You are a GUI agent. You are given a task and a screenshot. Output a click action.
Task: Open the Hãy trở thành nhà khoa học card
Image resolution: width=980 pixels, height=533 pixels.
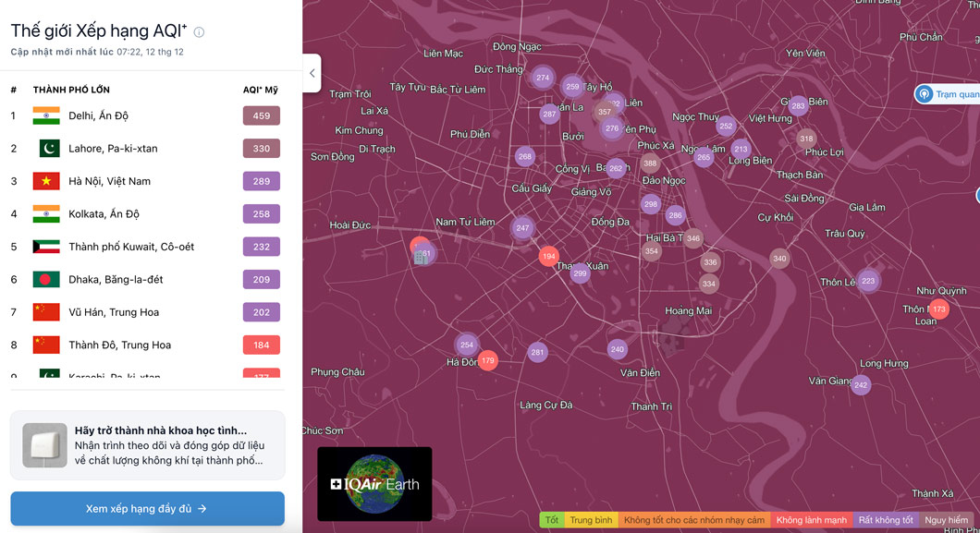148,445
